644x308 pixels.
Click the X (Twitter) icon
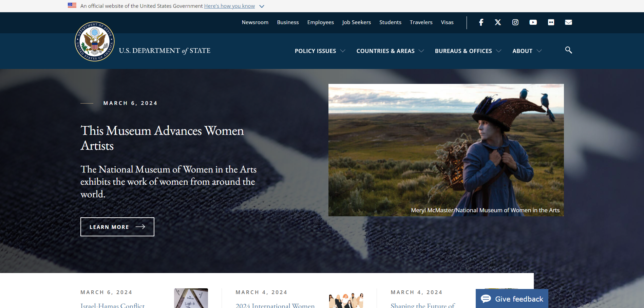pos(498,22)
